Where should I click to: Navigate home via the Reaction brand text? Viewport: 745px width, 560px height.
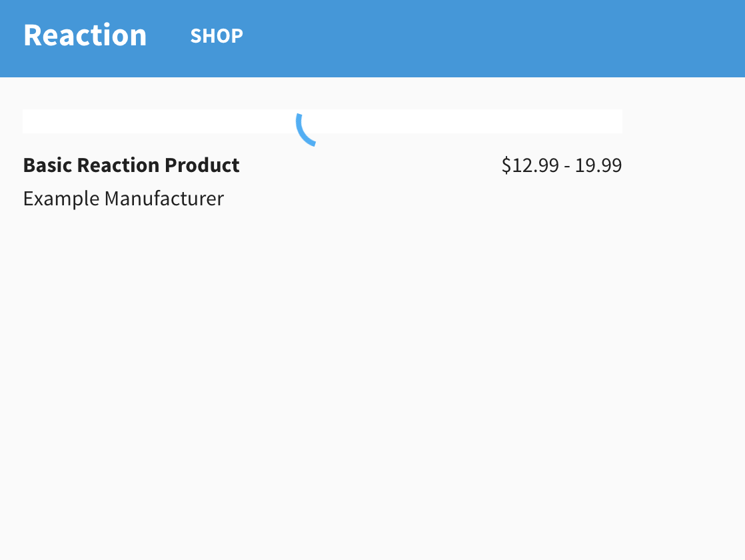(85, 35)
